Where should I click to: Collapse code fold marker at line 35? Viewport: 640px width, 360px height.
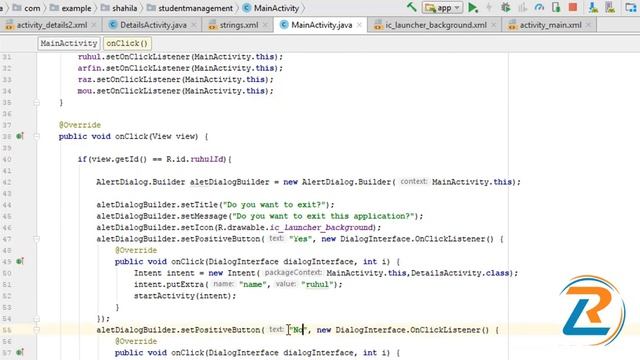click(36, 102)
